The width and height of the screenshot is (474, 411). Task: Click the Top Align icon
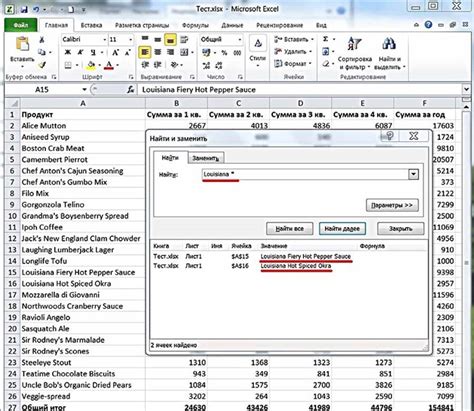[145, 40]
